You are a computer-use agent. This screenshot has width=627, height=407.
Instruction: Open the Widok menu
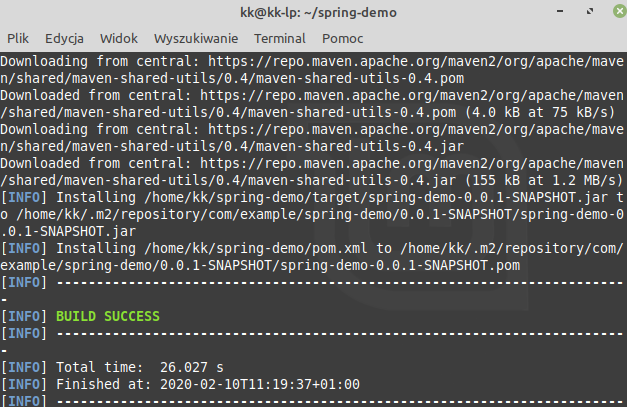pyautogui.click(x=119, y=38)
